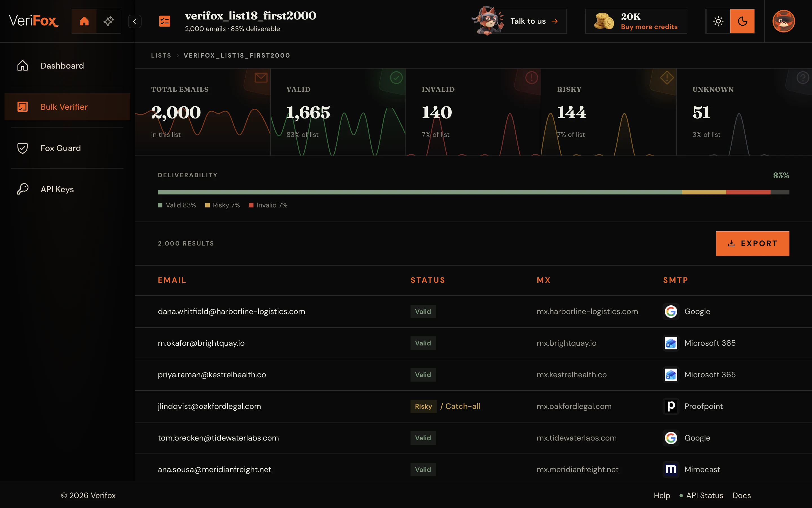
Task: Click the 1,665 valid count
Action: 308,112
